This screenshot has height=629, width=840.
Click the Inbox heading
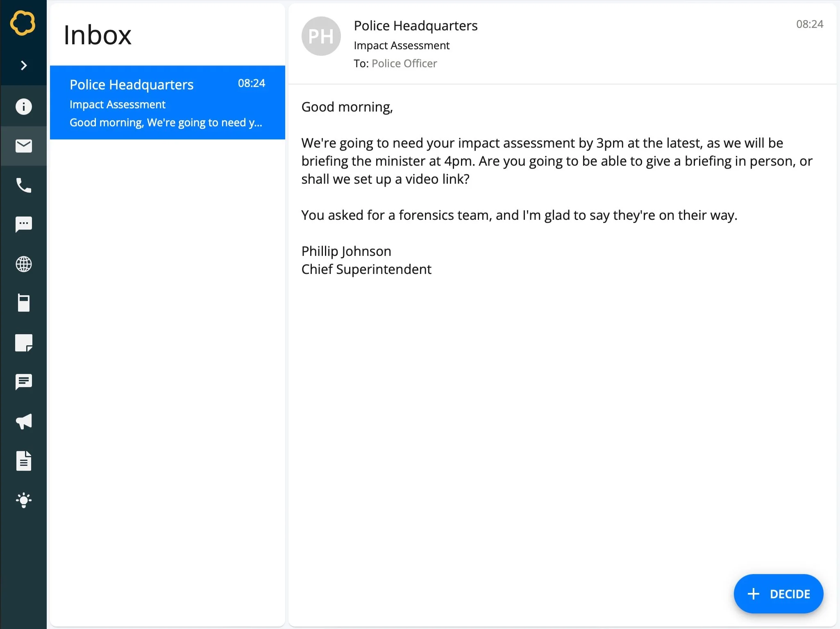click(98, 35)
